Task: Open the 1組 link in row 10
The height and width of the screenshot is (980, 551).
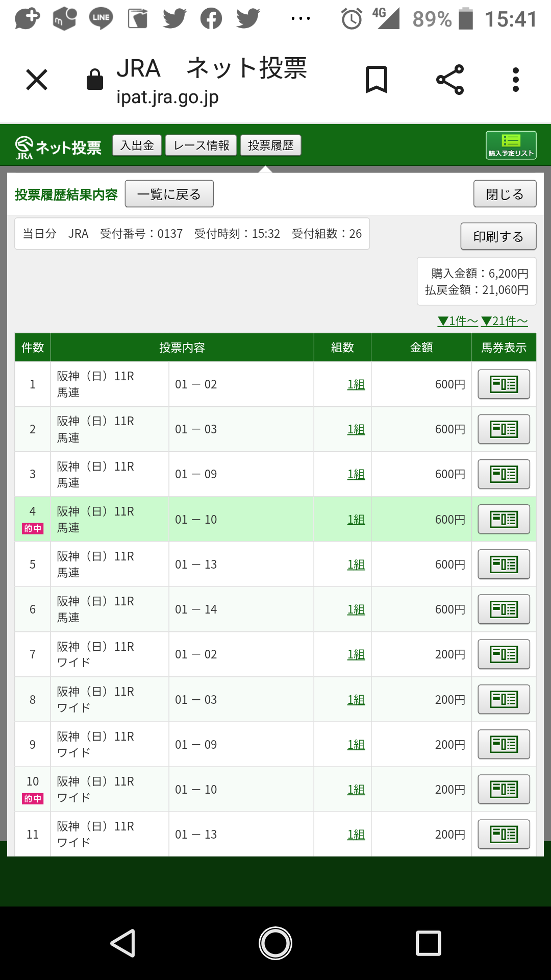Action: (x=356, y=790)
